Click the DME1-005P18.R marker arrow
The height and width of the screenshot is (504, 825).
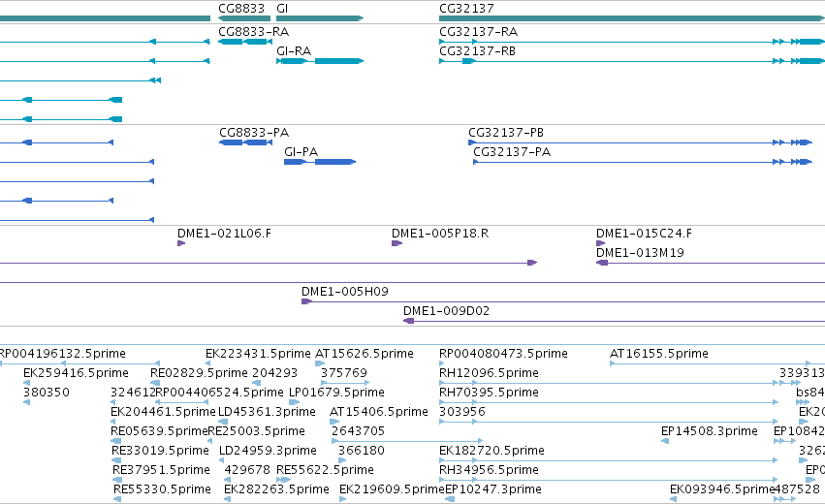pyautogui.click(x=397, y=243)
